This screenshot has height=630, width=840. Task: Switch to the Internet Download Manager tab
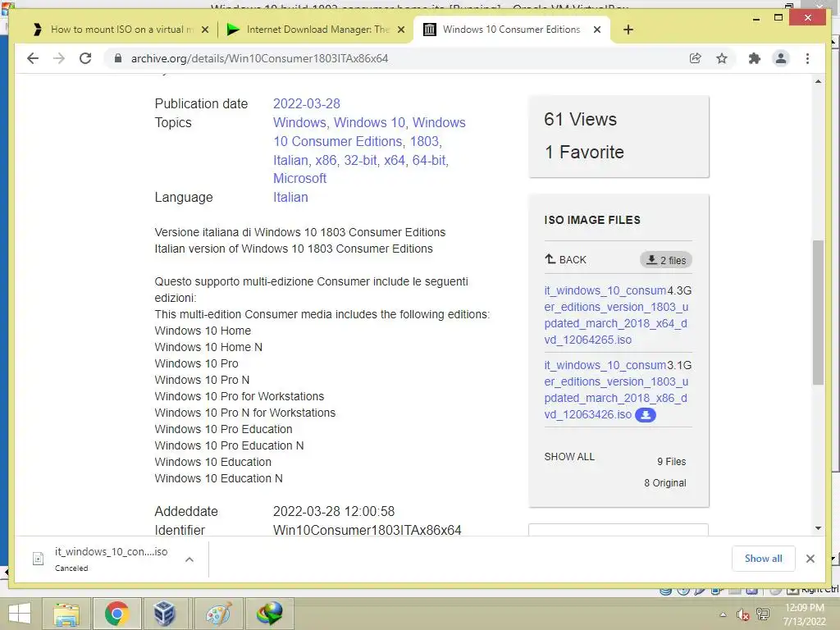pos(316,30)
